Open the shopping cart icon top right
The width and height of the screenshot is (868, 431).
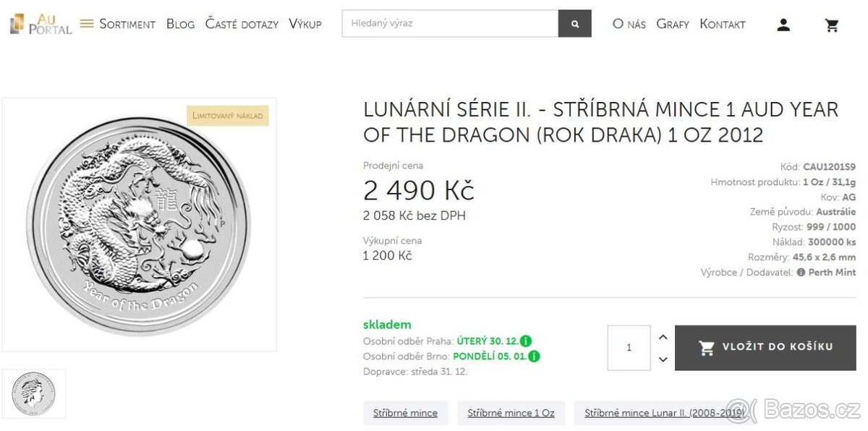pos(832,24)
